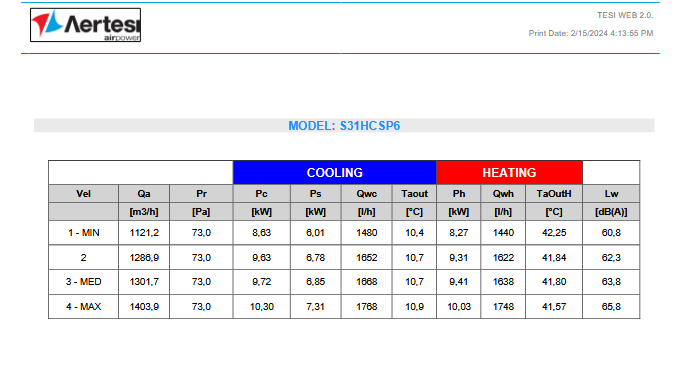The width and height of the screenshot is (683, 384).
Task: Click the 65,8 sound level cell
Action: [x=611, y=307]
